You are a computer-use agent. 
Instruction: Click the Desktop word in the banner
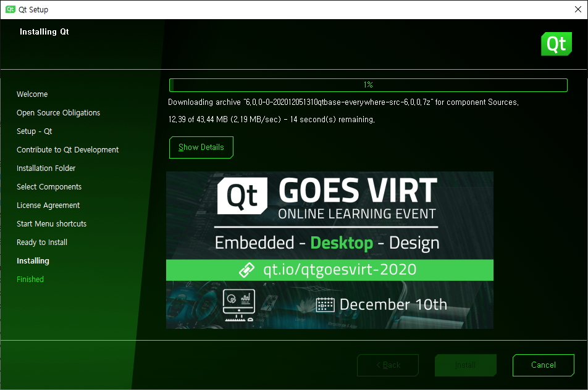point(342,243)
